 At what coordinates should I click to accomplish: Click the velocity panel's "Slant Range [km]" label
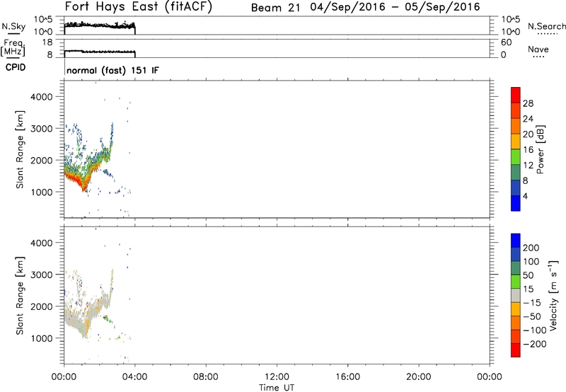20,296
